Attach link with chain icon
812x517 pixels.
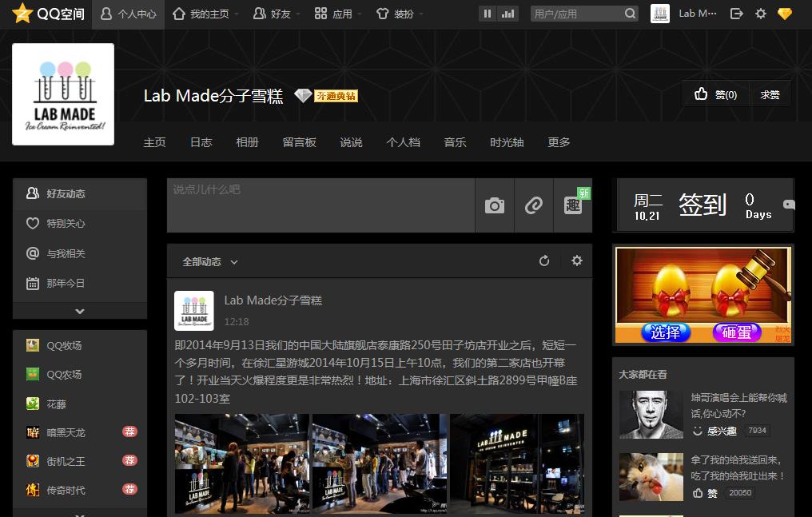tap(534, 205)
